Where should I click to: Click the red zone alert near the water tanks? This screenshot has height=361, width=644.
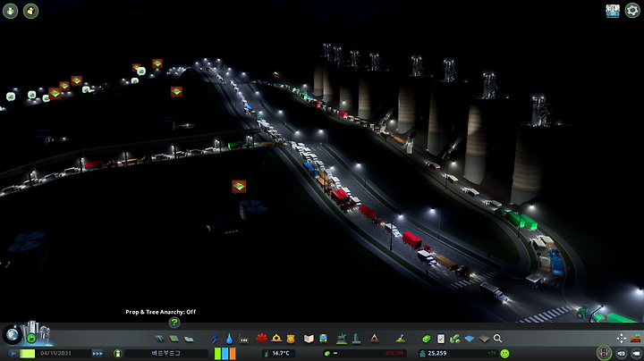pyautogui.click(x=239, y=187)
